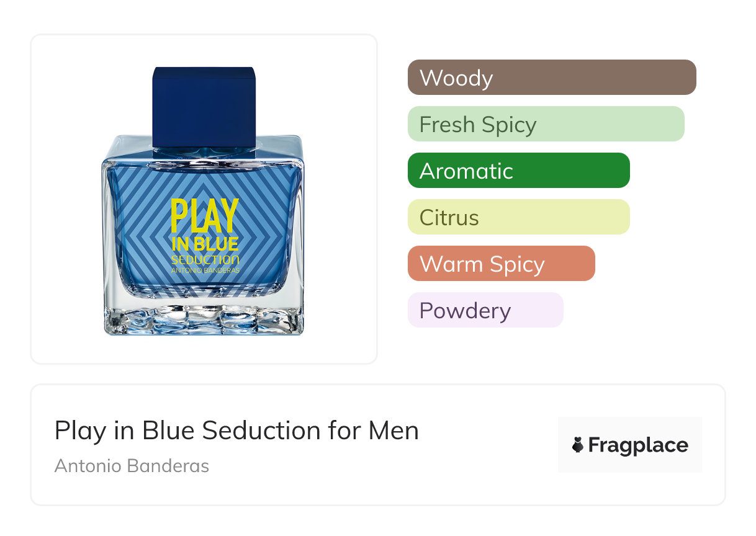The image size is (756, 536).
Task: Select the Fresh Spicy accord bar
Action: click(546, 124)
